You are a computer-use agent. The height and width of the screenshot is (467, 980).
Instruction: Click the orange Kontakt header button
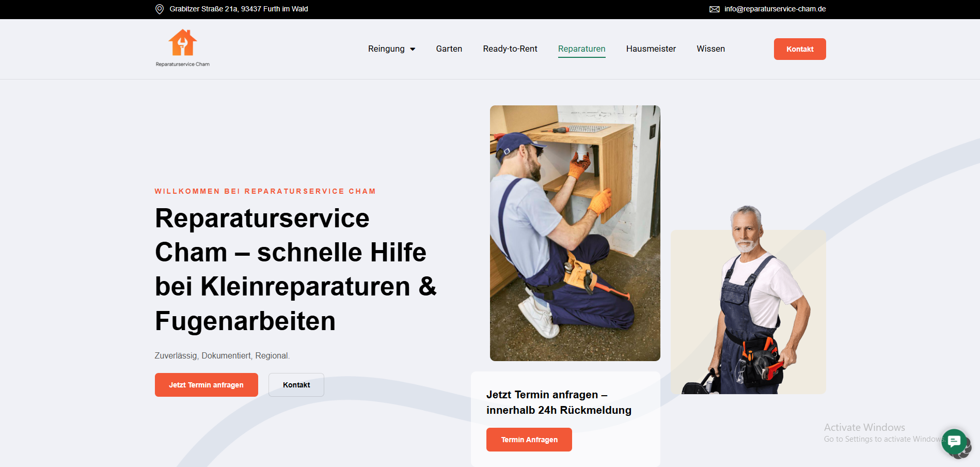pos(800,49)
